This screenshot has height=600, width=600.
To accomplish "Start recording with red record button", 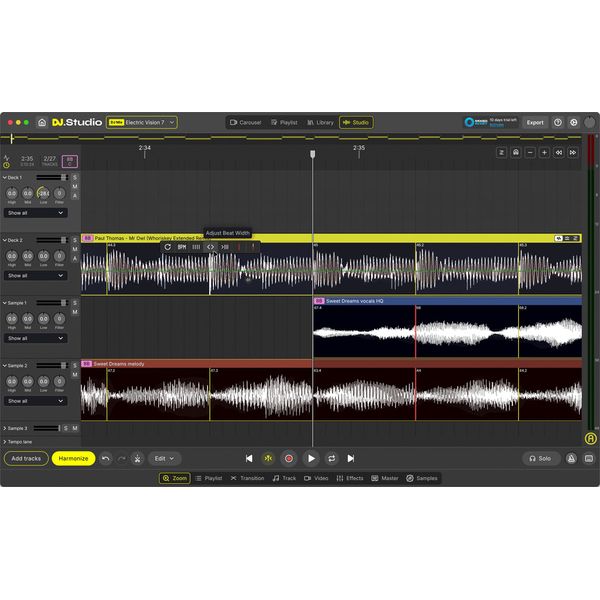I will pos(289,458).
